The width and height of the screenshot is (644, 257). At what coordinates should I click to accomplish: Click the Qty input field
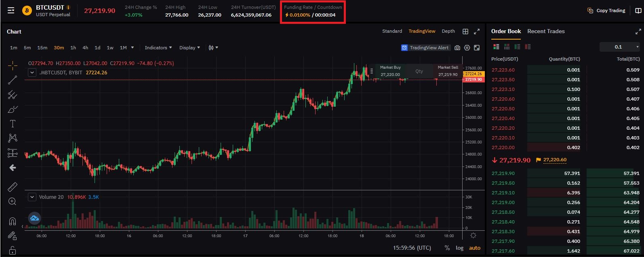(419, 71)
